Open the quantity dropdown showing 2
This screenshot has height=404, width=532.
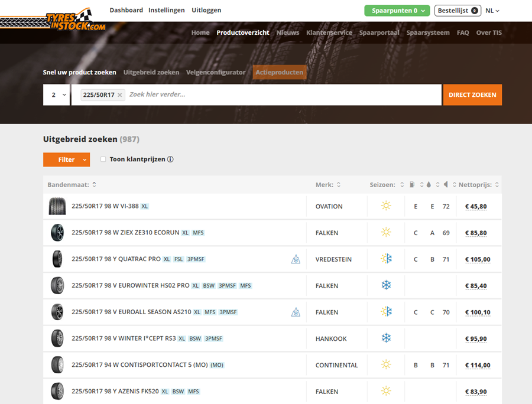56,95
